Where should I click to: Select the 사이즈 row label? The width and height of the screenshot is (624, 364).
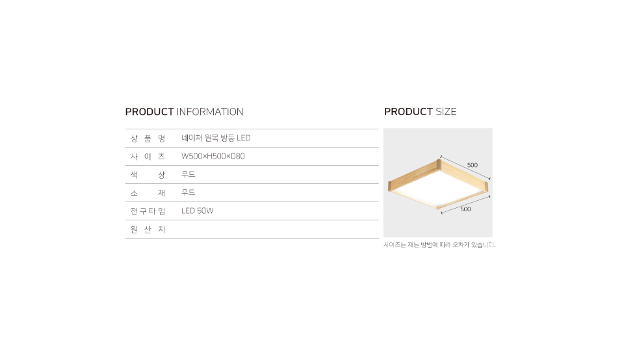pos(148,157)
